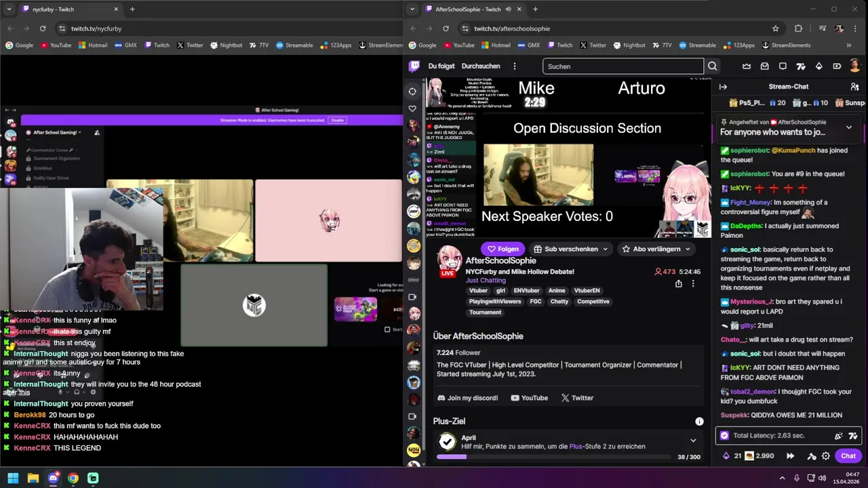Open the 7TV emote menu in chat input
868x488 pixels.
pos(853,436)
